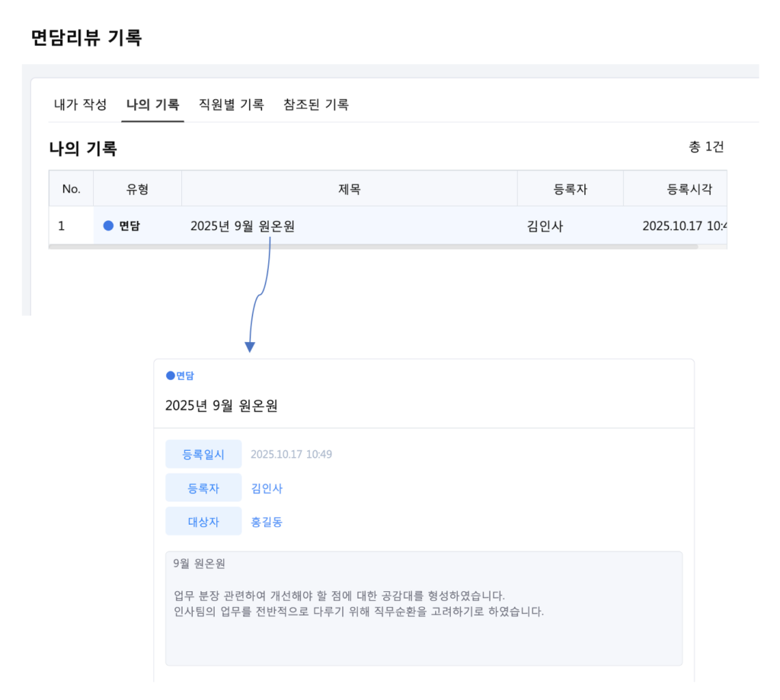Sort by the 유형 column header

137,189
